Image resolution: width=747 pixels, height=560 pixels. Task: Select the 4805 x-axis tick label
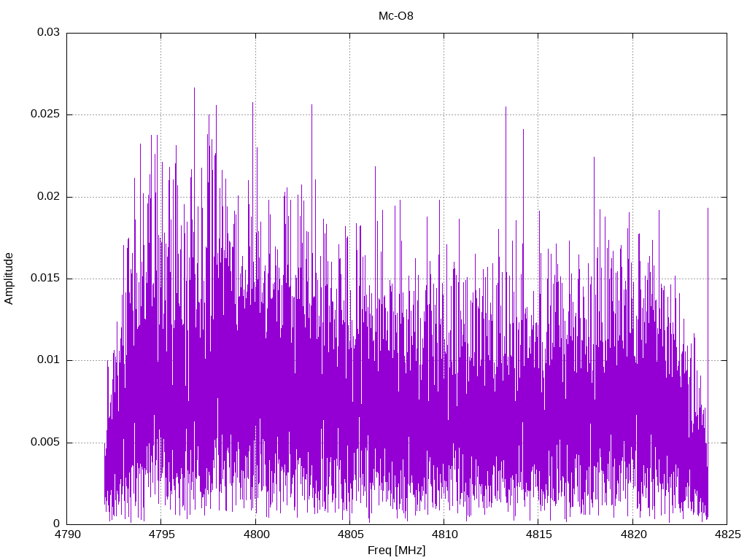(x=350, y=534)
